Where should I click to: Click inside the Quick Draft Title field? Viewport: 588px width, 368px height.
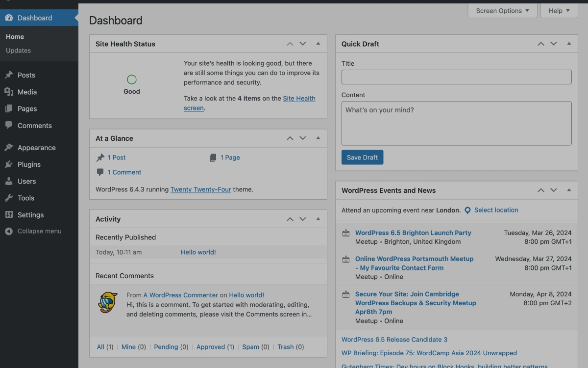click(456, 77)
